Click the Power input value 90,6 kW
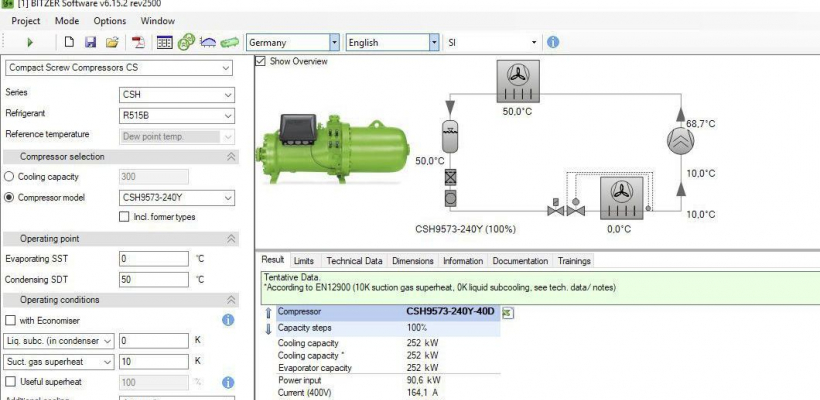 424,380
